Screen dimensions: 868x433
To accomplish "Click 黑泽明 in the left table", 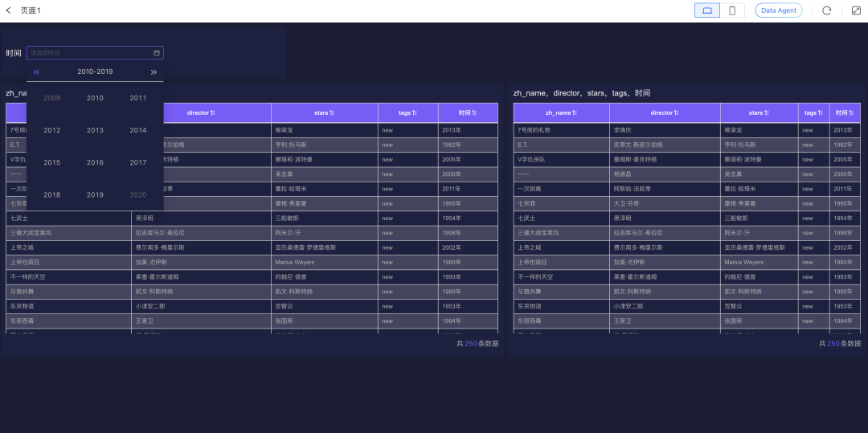I will 145,218.
